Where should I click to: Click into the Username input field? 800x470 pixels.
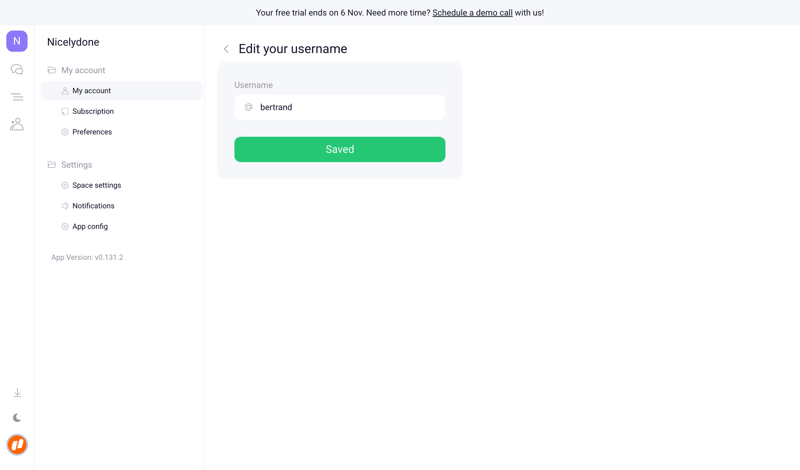point(345,107)
